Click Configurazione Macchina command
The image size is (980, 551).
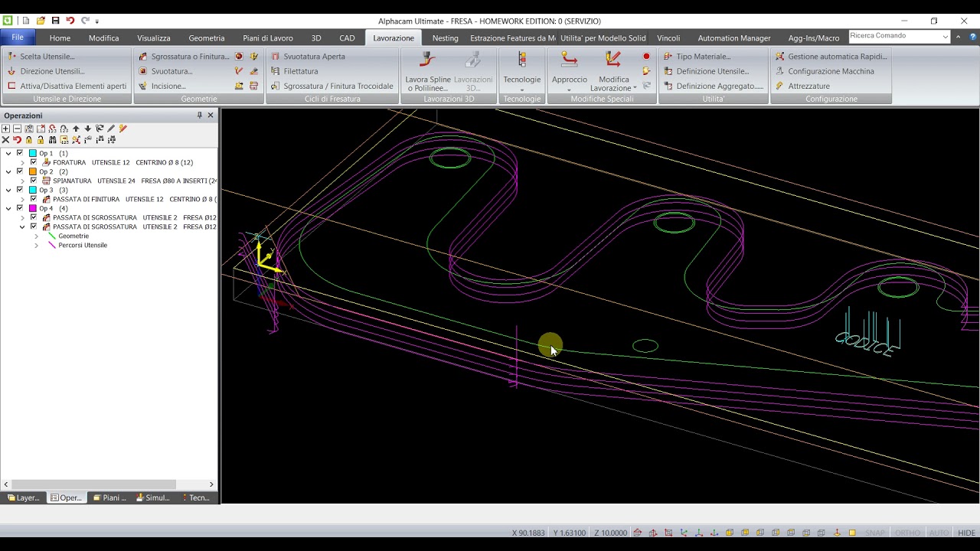coord(824,71)
